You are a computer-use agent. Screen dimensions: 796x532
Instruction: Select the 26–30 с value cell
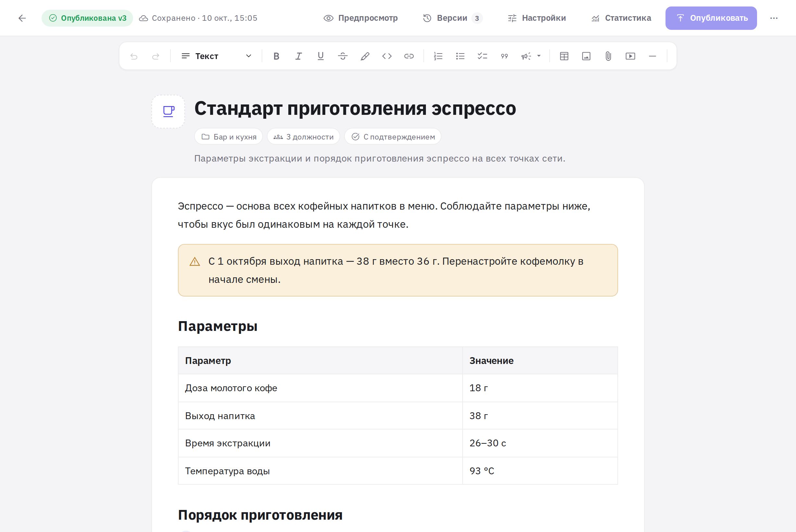pyautogui.click(x=540, y=443)
